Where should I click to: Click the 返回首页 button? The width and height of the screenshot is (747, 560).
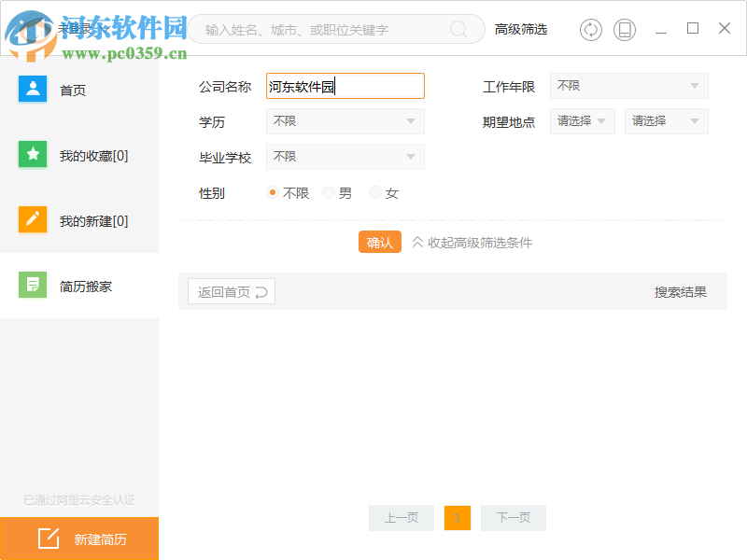(x=232, y=291)
